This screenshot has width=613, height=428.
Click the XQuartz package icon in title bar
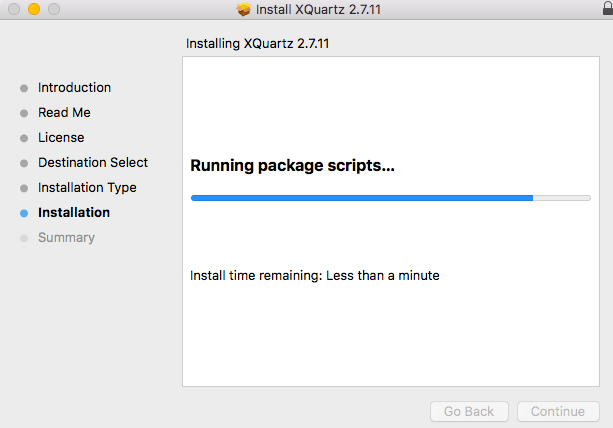[243, 9]
